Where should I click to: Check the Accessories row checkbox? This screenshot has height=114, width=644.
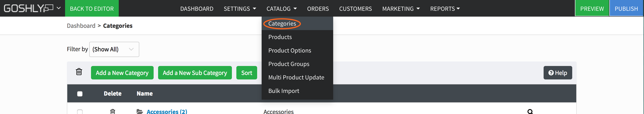(80, 112)
